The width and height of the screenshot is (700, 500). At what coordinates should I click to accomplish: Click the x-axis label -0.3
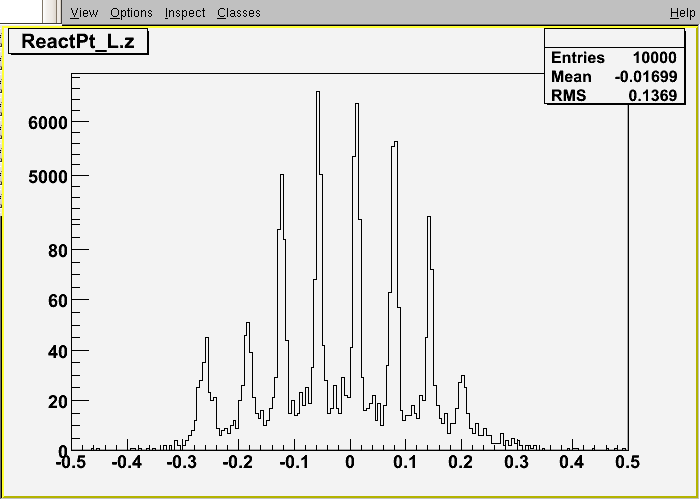(x=182, y=462)
